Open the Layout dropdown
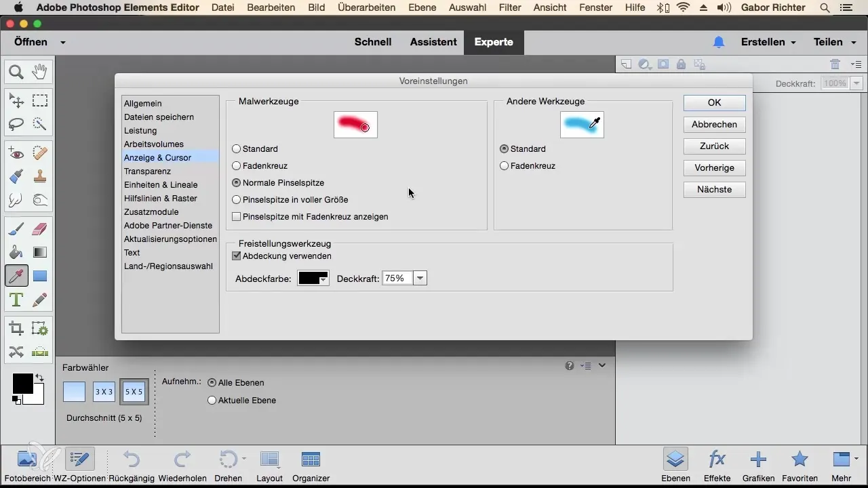The height and width of the screenshot is (488, 868). tap(269, 466)
